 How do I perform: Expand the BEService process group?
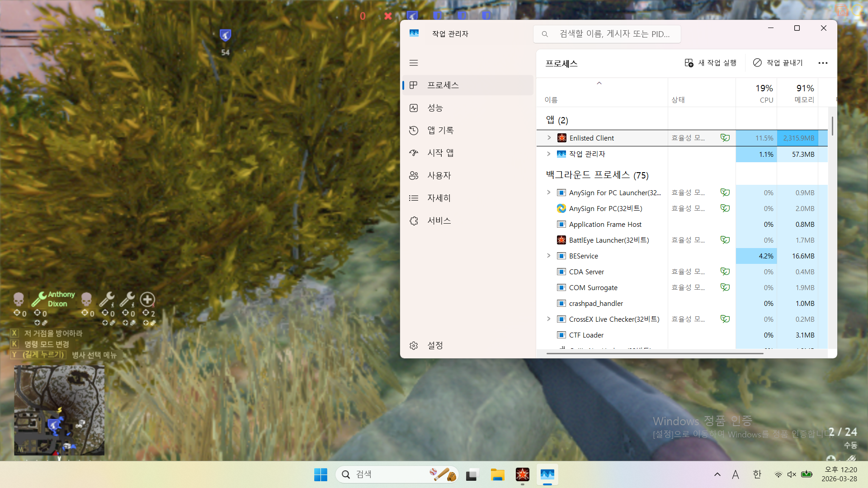point(549,256)
